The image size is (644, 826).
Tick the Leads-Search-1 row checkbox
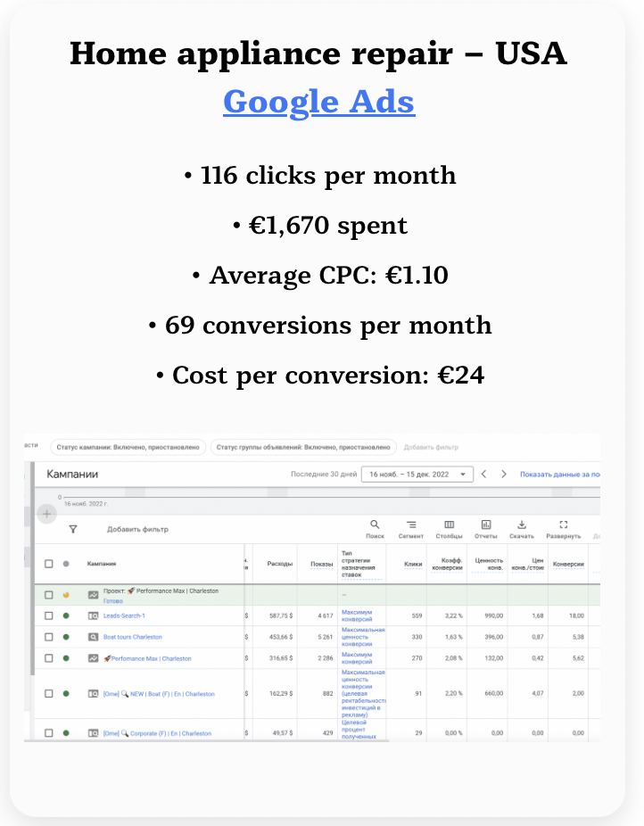coord(49,615)
